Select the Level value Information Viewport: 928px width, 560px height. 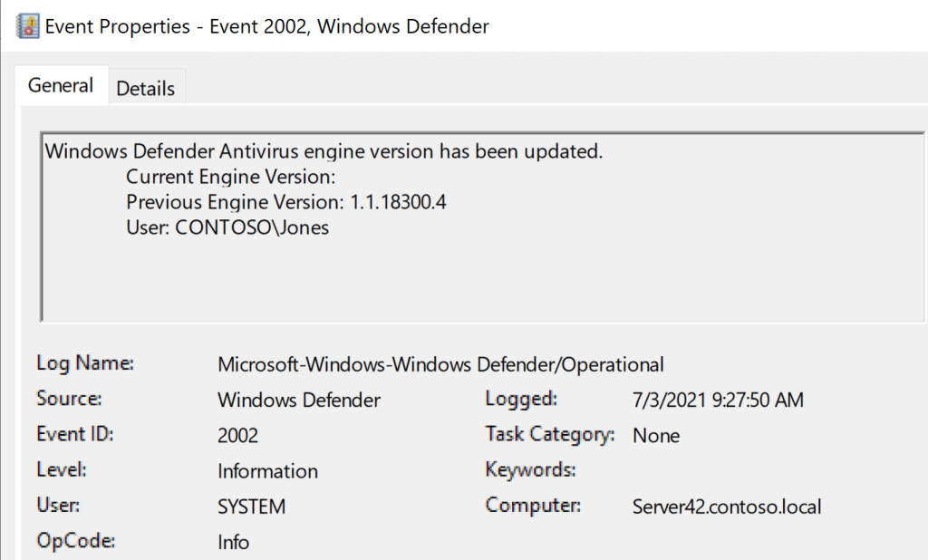pos(267,471)
